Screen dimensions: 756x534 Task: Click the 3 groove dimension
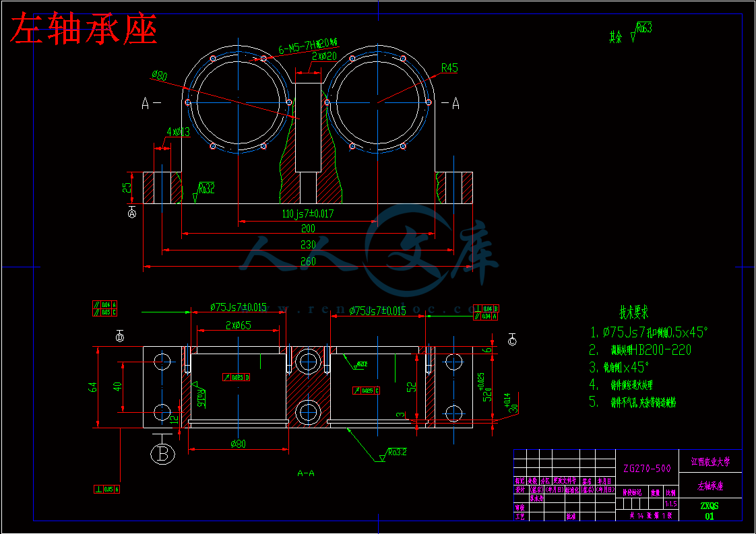[x=401, y=415]
